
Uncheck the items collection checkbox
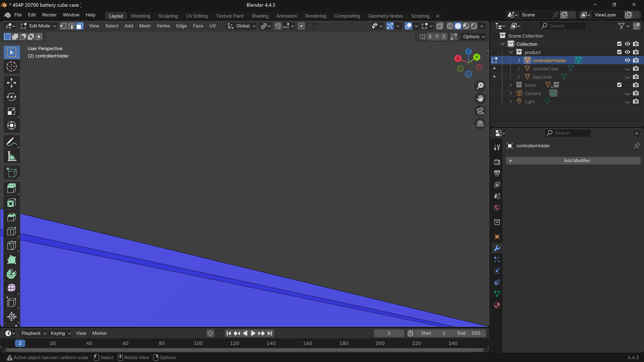pos(619,85)
